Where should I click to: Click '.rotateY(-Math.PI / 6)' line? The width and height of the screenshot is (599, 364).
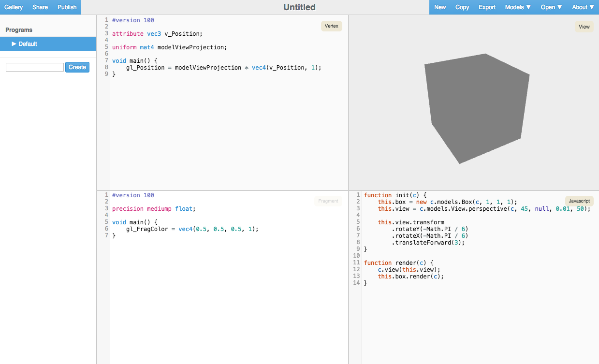point(430,229)
